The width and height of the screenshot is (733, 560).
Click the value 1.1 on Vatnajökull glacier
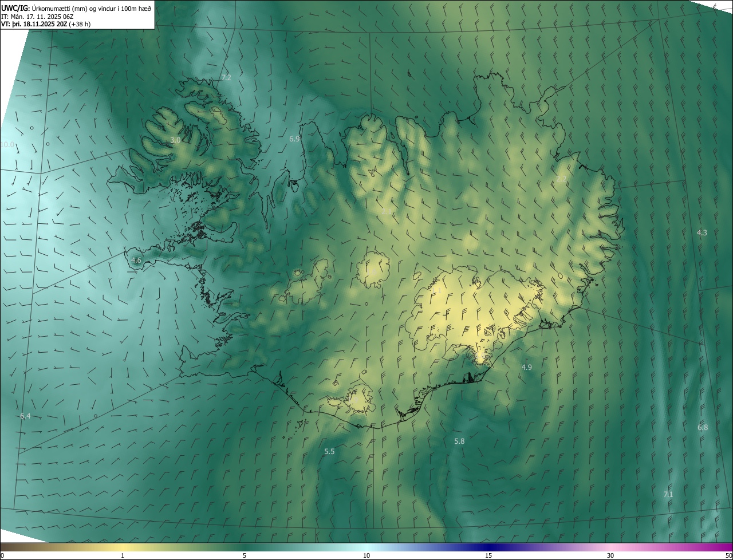tap(436, 291)
